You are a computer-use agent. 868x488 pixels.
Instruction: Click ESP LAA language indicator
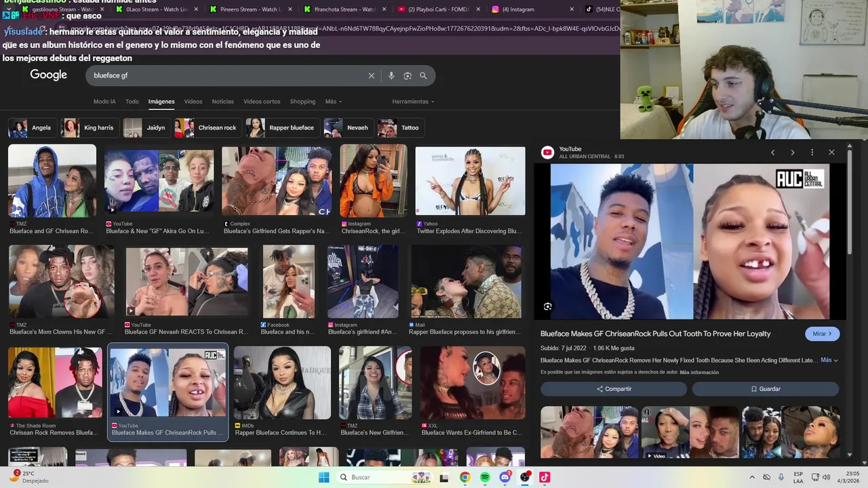(798, 477)
